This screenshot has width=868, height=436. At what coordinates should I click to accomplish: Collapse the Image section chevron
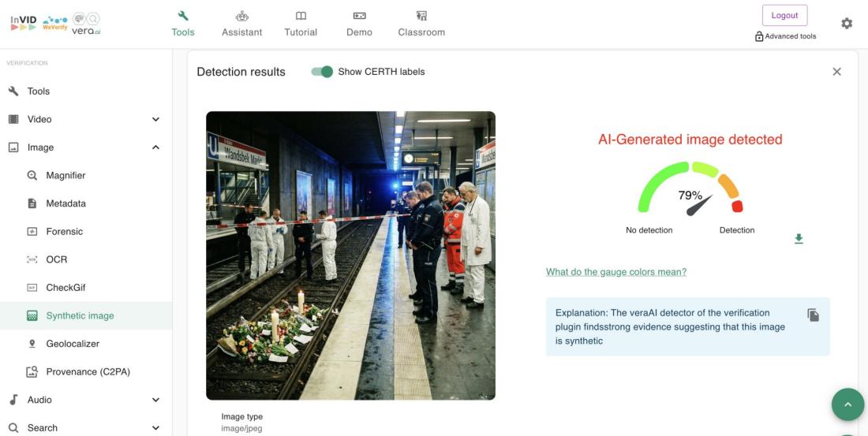click(155, 147)
